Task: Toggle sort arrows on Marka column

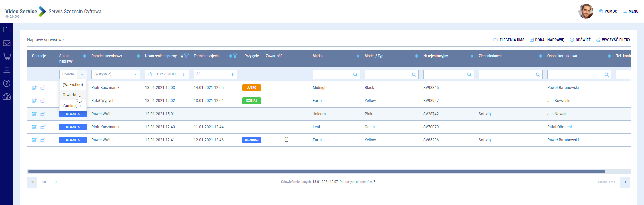Action: [358, 56]
